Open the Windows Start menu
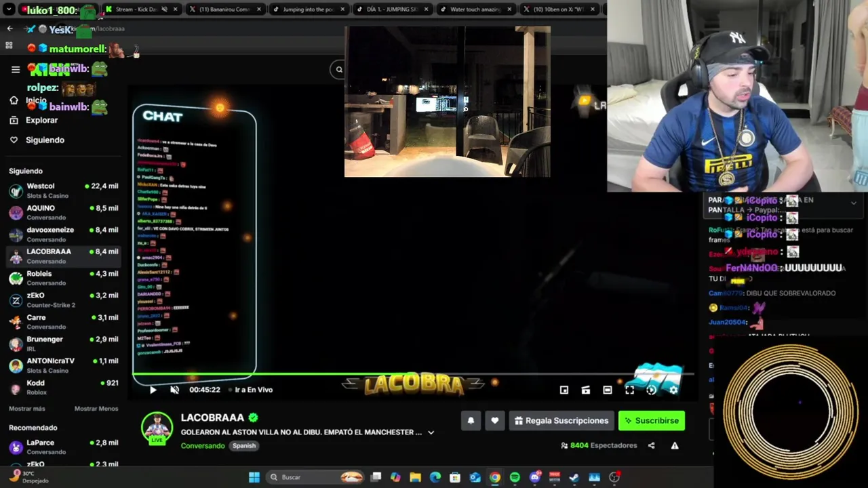868x488 pixels. coord(254,477)
